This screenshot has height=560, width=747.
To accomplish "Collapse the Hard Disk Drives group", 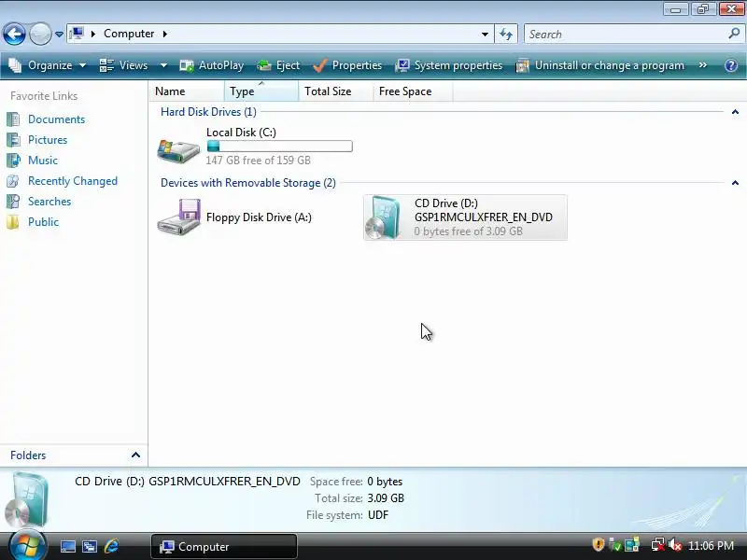I will (735, 112).
